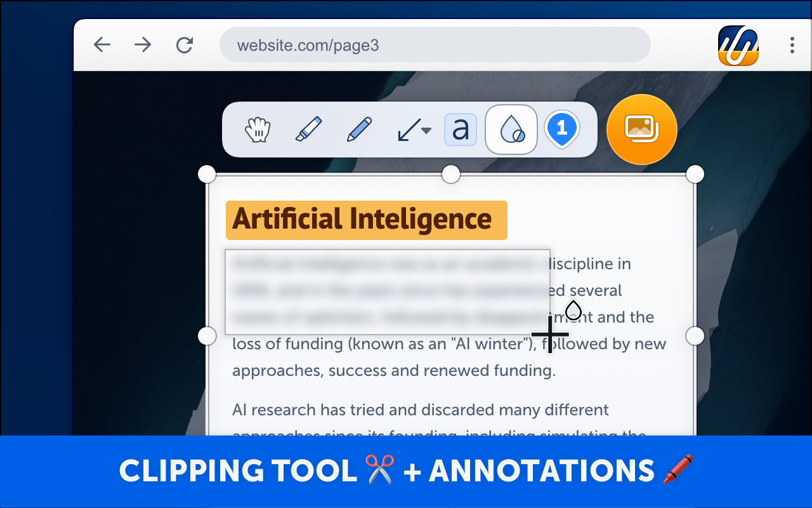Navigate back to the previous page

102,44
